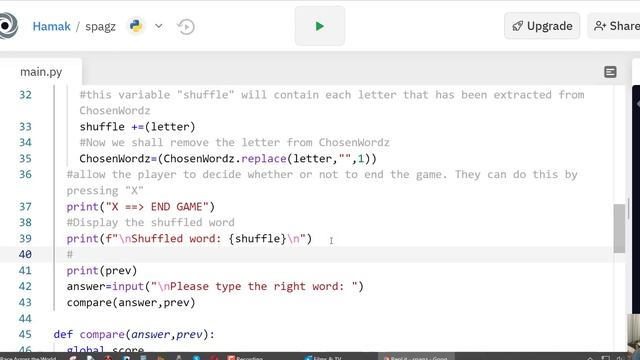Click 'Shuffled word:' string on line 39
This screenshot has height=360, width=640.
pos(176,238)
